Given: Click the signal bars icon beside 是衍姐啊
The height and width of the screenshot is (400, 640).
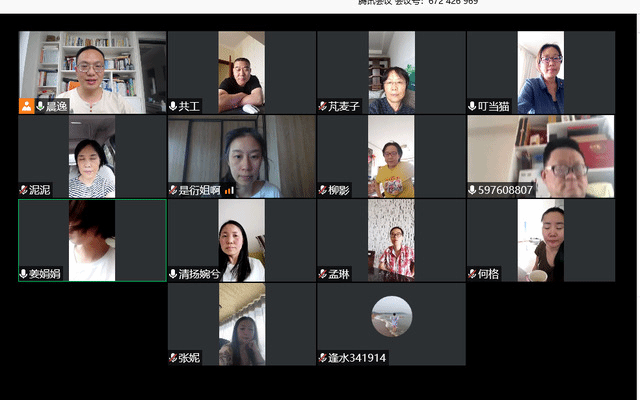Looking at the screenshot, I should [x=229, y=190].
